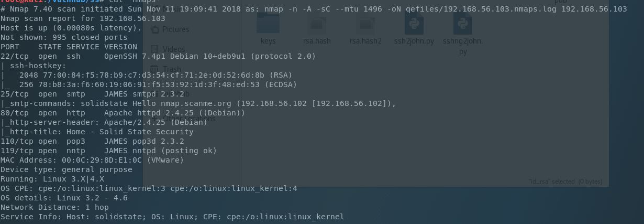644x224 pixels.
Task: Click the MAC Address output line
Action: coord(92,160)
